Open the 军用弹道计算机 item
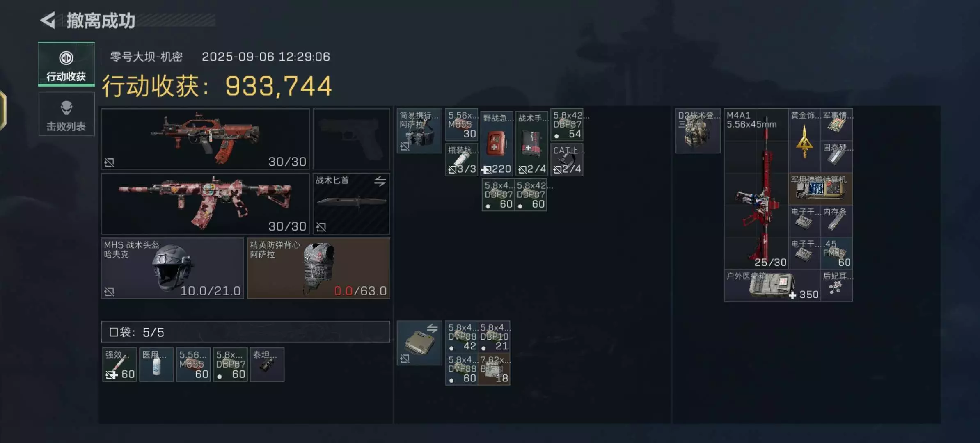This screenshot has height=443, width=980. [x=820, y=189]
